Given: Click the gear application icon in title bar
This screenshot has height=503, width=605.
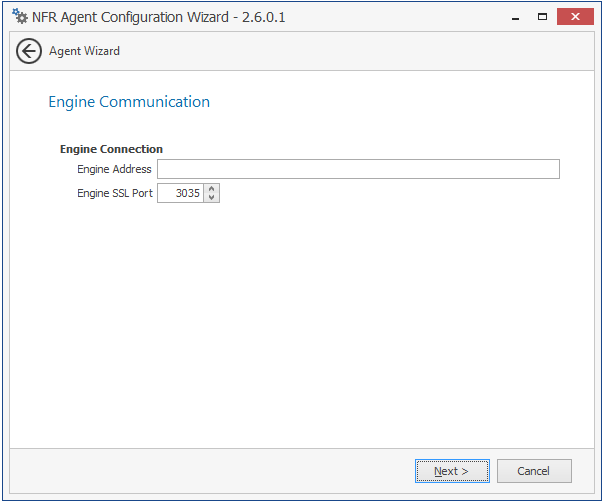Looking at the screenshot, I should point(19,17).
